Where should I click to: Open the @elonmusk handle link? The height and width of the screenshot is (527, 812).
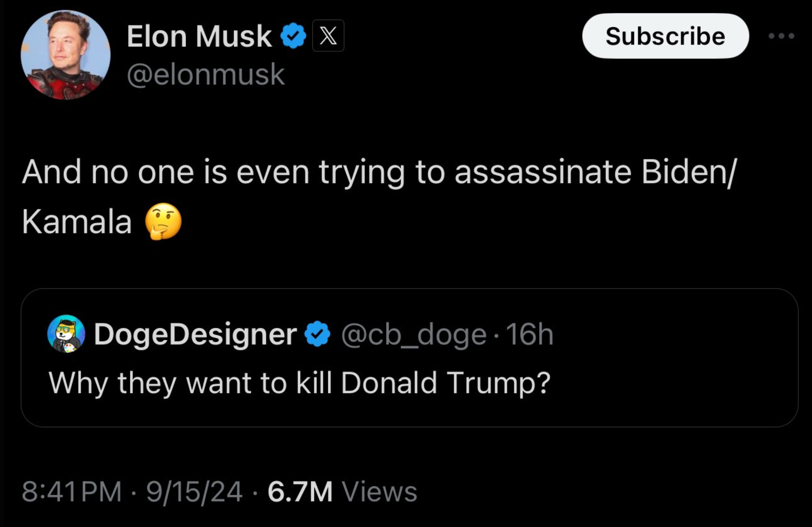click(x=206, y=75)
